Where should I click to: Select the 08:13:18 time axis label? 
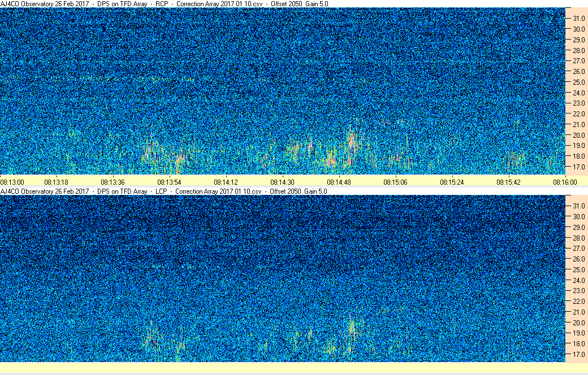tap(56, 182)
